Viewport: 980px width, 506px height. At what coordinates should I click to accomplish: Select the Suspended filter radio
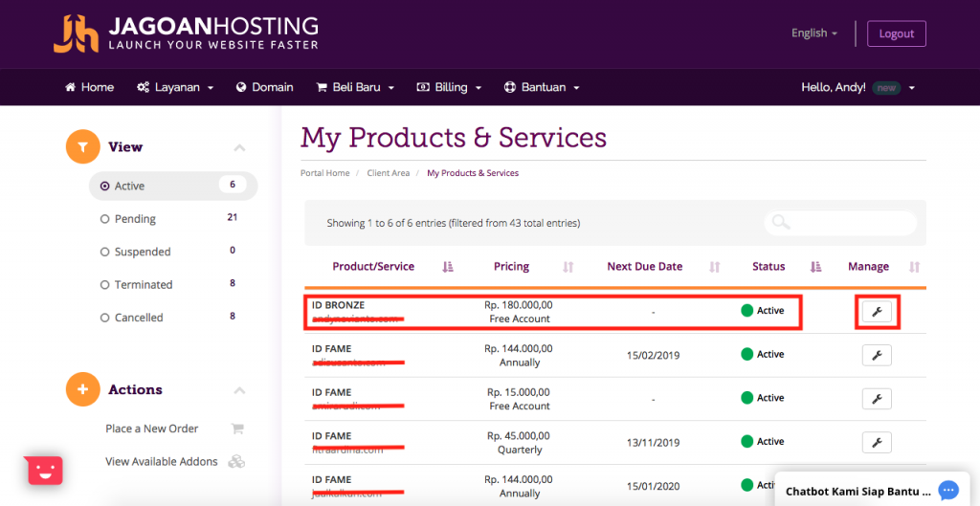tap(105, 252)
